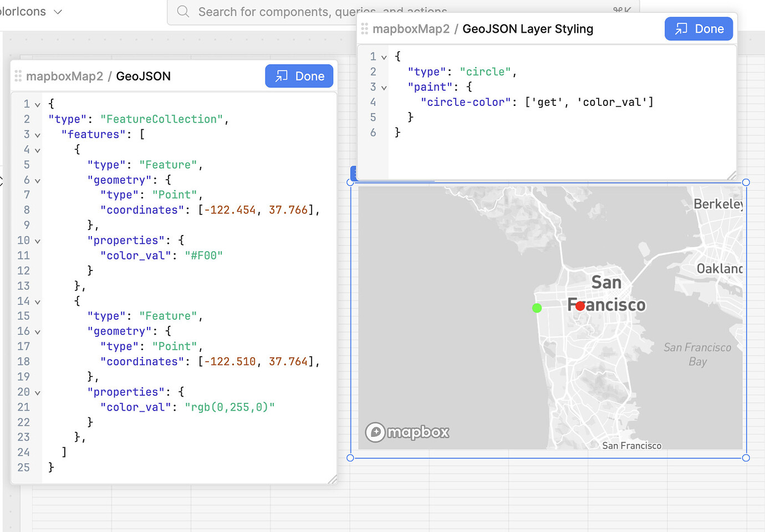This screenshot has height=532, width=765.
Task: Click the #F00 color value on line 11
Action: 203,255
